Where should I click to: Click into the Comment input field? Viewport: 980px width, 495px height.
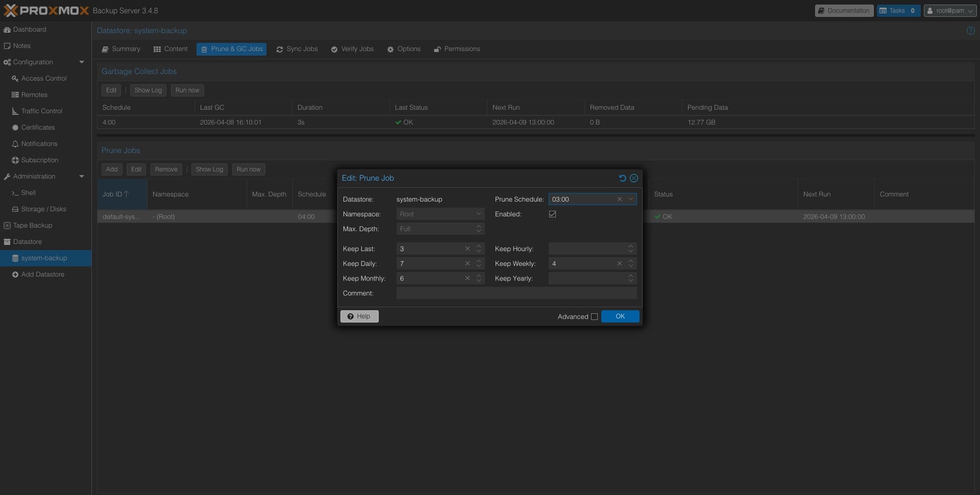(516, 293)
